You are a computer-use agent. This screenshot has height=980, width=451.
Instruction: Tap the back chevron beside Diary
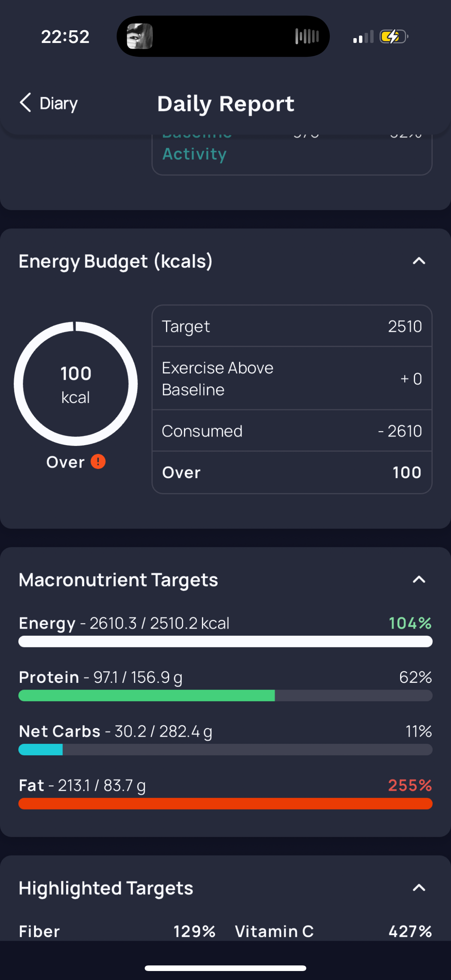point(25,103)
